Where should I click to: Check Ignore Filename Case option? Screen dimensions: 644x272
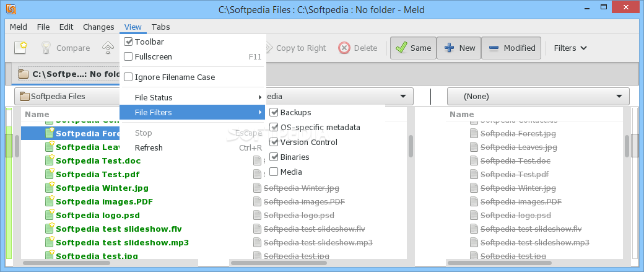click(x=128, y=77)
